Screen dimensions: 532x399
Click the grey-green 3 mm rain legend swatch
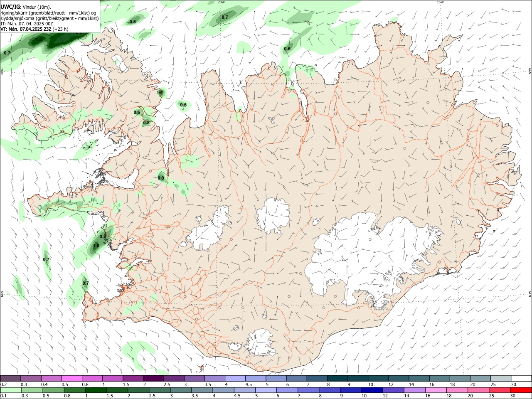pyautogui.click(x=180, y=390)
